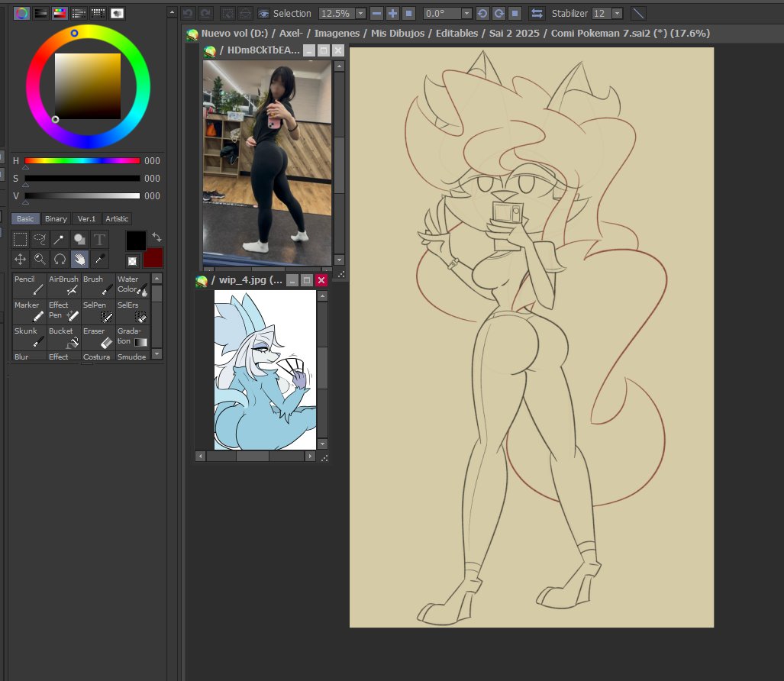Open the zoom percentage 12.5% dropdown
The width and height of the screenshot is (784, 681).
click(360, 14)
